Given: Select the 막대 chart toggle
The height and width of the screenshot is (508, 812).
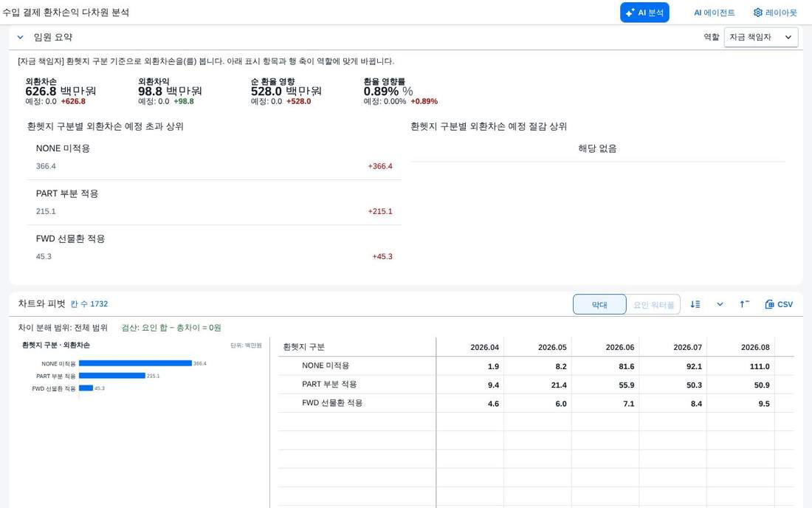Looking at the screenshot, I should (599, 304).
